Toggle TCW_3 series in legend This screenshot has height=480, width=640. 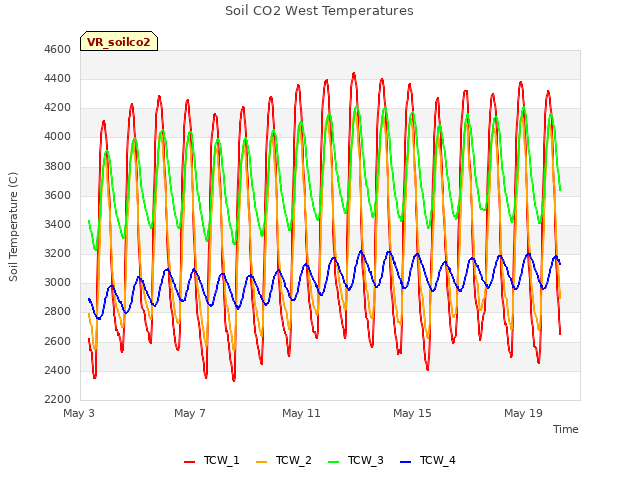pos(356,460)
